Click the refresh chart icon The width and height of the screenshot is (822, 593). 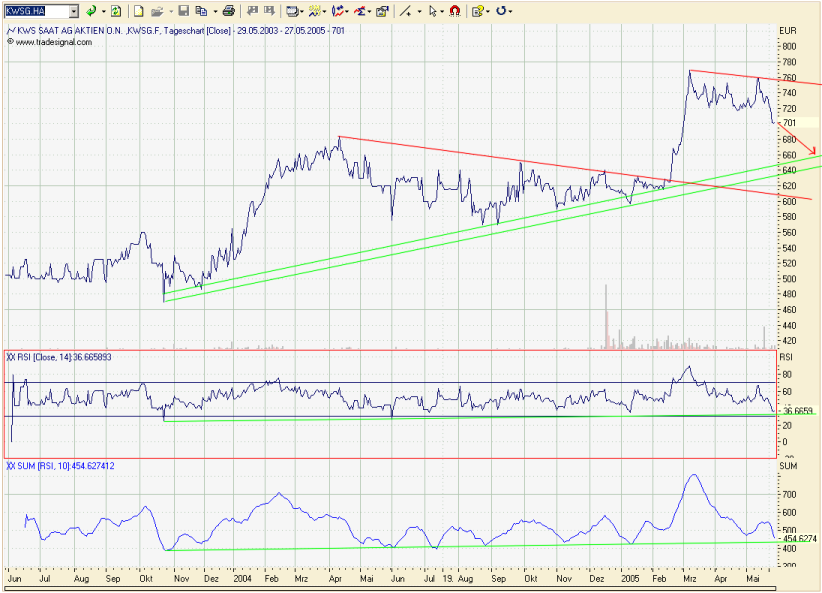click(x=116, y=11)
